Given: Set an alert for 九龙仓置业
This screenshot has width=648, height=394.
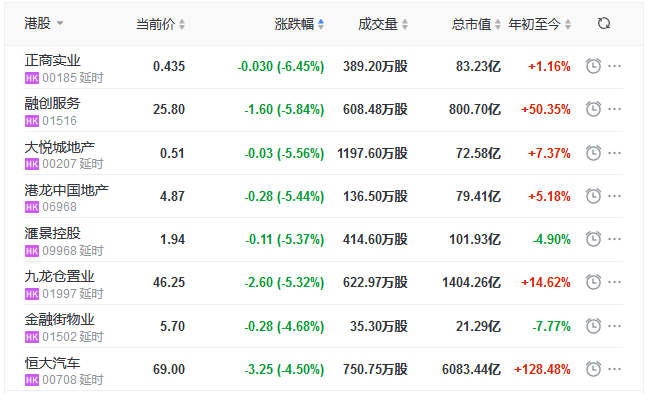Looking at the screenshot, I should point(593,282).
